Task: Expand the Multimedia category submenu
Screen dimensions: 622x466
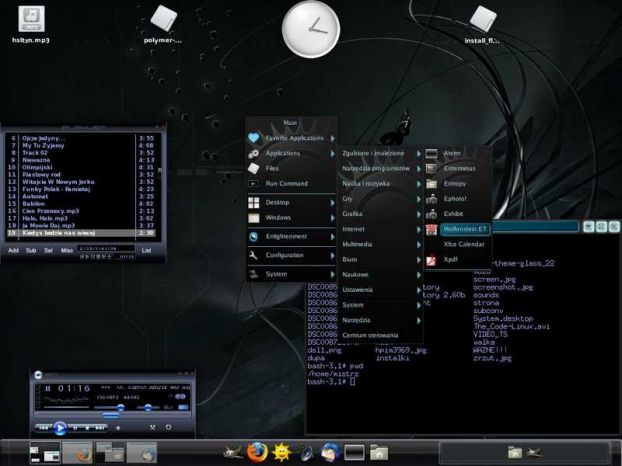Action: coord(380,244)
